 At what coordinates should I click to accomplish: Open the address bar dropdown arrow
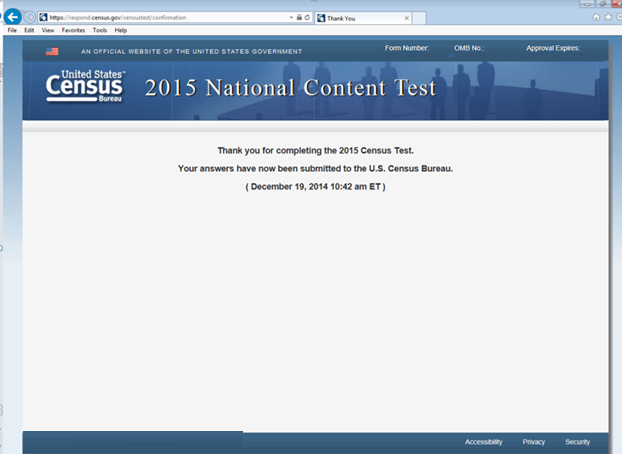291,17
